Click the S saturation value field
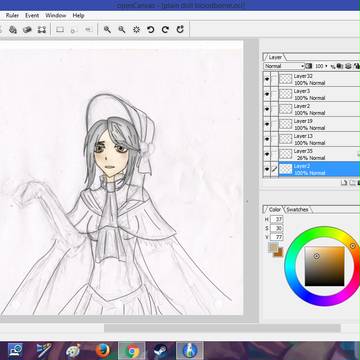The height and width of the screenshot is (360, 360). coord(277,228)
